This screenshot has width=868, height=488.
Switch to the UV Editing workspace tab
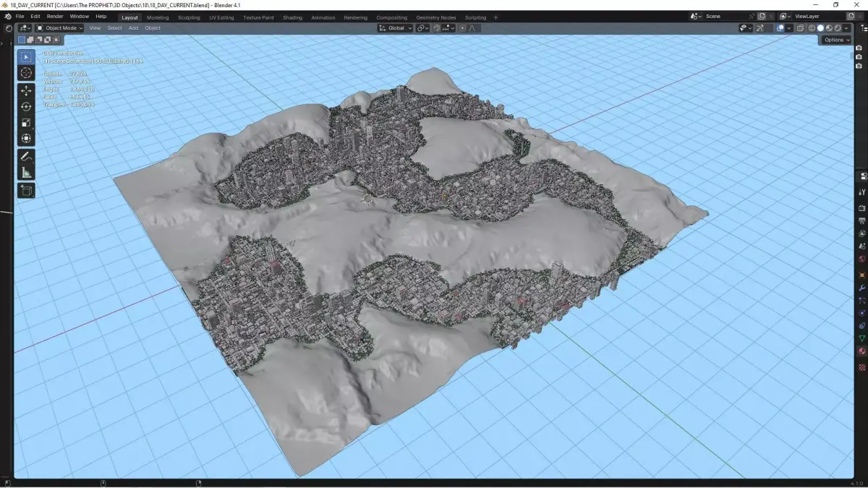coord(221,17)
